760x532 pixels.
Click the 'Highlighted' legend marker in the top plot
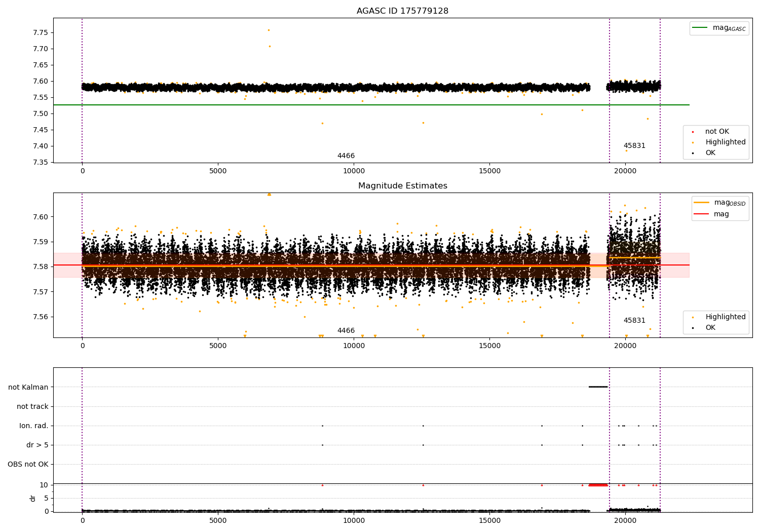693,142
